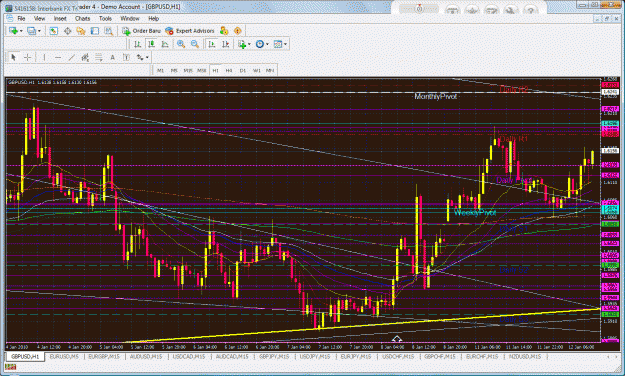Toggle the Expert Advisors button
Screen dimensions: 625x376
190,31
